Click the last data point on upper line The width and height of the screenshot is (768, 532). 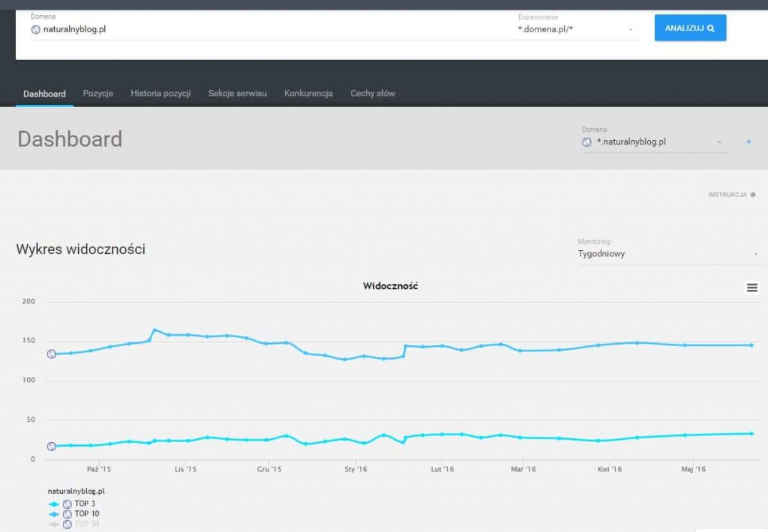coord(751,345)
